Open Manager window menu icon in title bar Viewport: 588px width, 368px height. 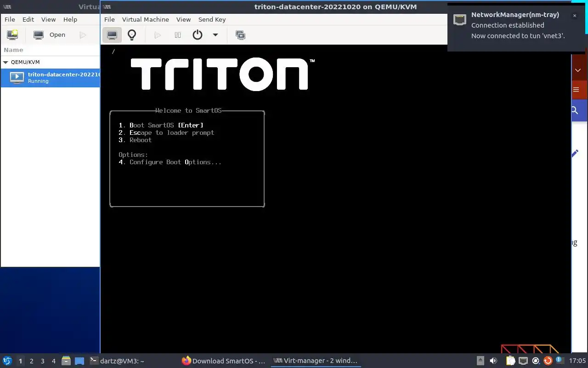pyautogui.click(x=7, y=7)
